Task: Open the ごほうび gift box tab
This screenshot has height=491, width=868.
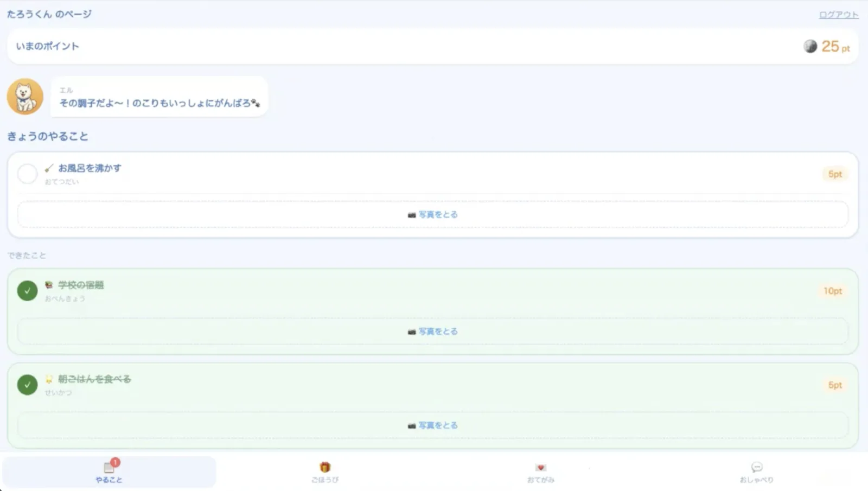Action: click(x=325, y=471)
